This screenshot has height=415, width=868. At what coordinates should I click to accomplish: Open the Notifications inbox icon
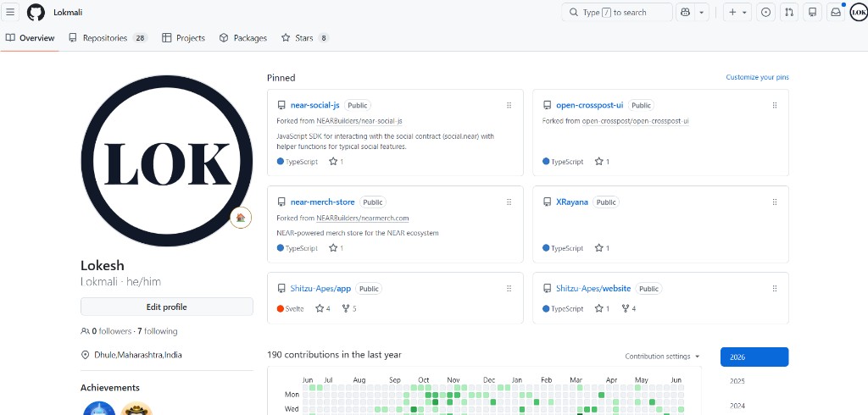click(x=835, y=12)
